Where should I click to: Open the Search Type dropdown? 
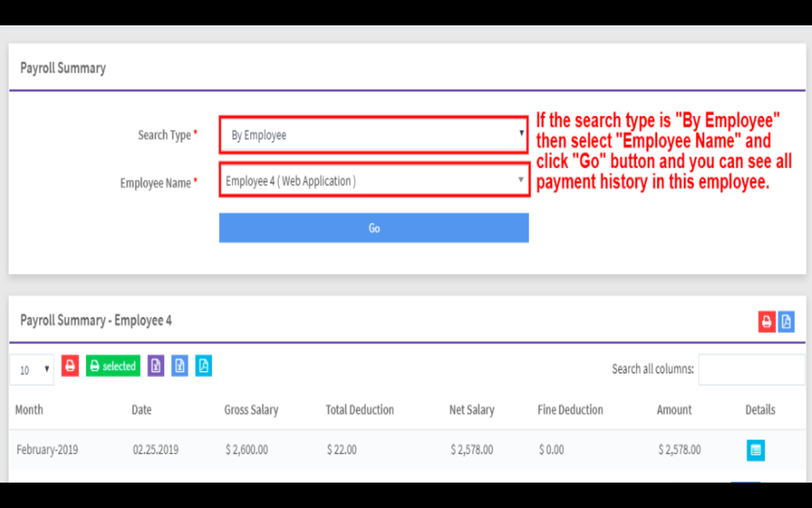click(x=373, y=135)
